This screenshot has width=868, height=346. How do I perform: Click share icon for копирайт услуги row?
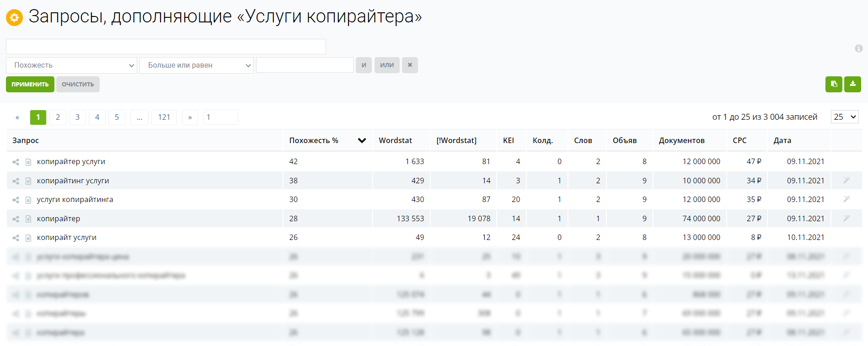tap(16, 238)
